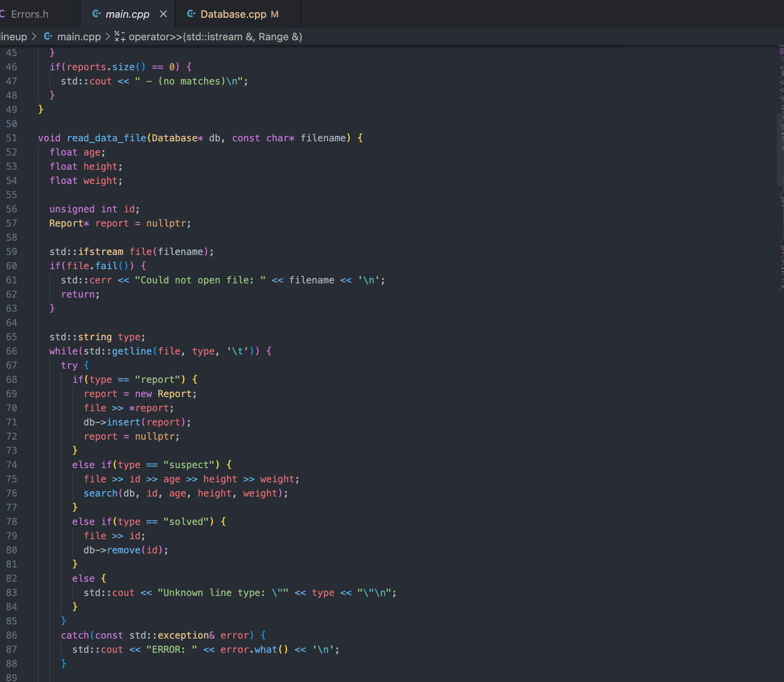Click the 'search(db, id, age, height, weight);' call
This screenshot has width=784, height=682.
186,493
